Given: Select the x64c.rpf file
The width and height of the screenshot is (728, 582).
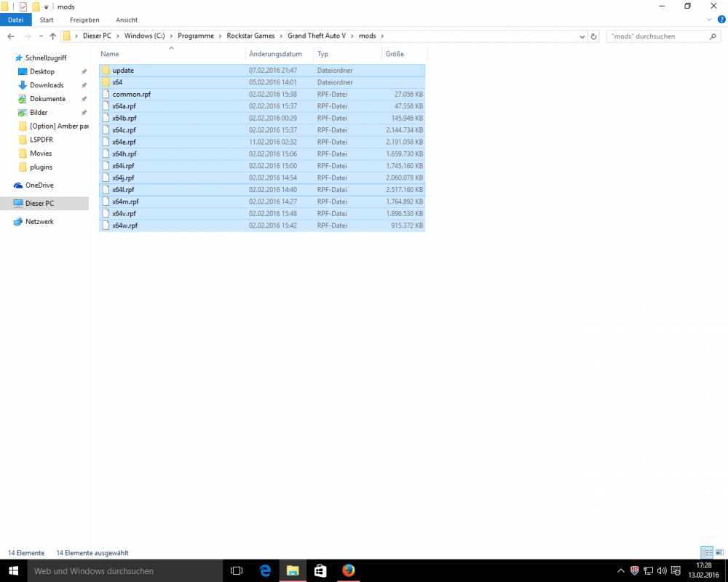Looking at the screenshot, I should tap(262, 130).
